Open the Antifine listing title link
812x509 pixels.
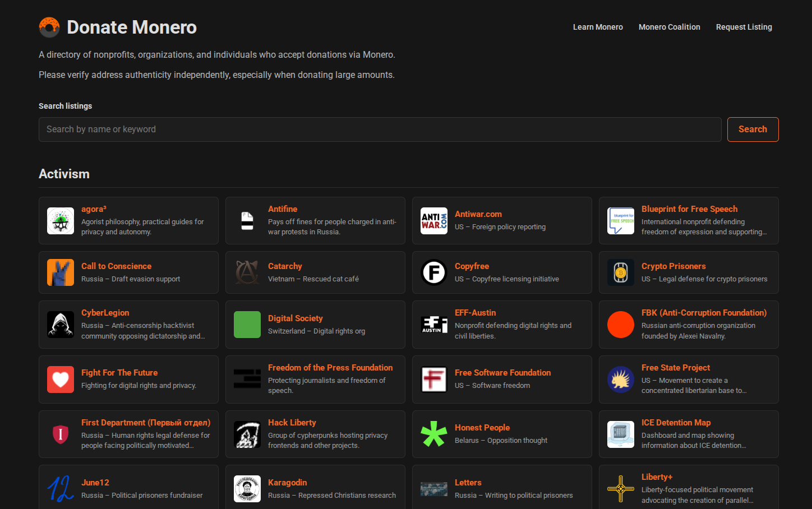(283, 209)
